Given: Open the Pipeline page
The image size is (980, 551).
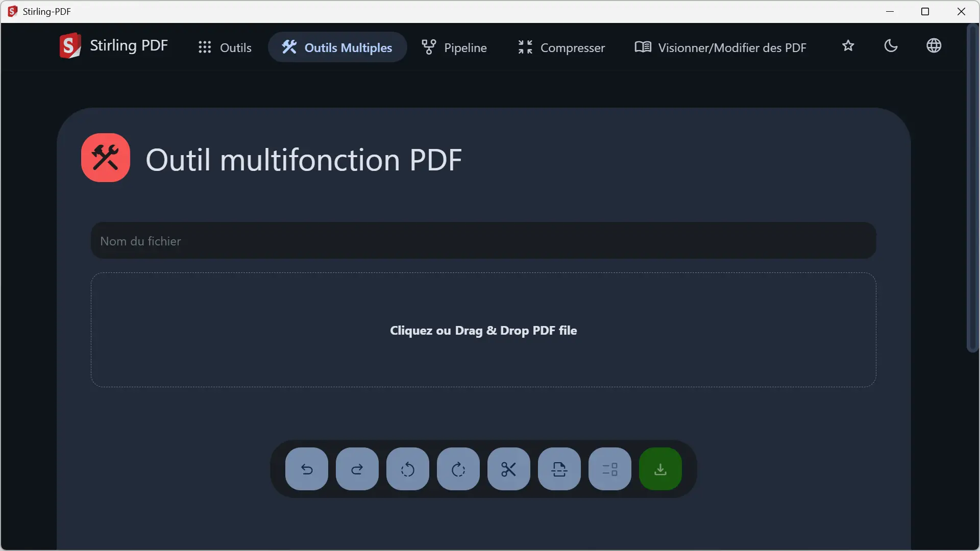Looking at the screenshot, I should tap(454, 47).
